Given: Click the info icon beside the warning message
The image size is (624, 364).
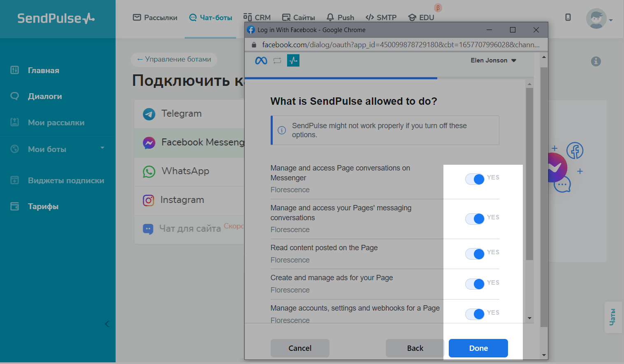Looking at the screenshot, I should [282, 130].
